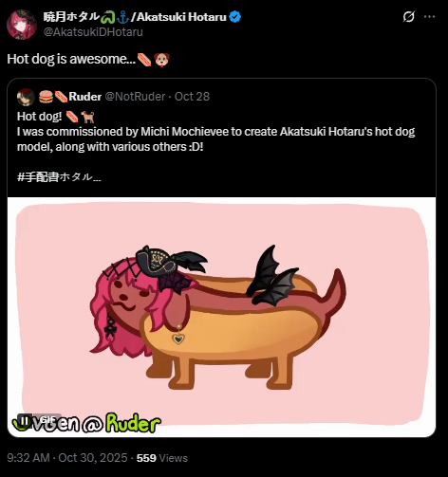Click the Grok icon at top right

408,16
